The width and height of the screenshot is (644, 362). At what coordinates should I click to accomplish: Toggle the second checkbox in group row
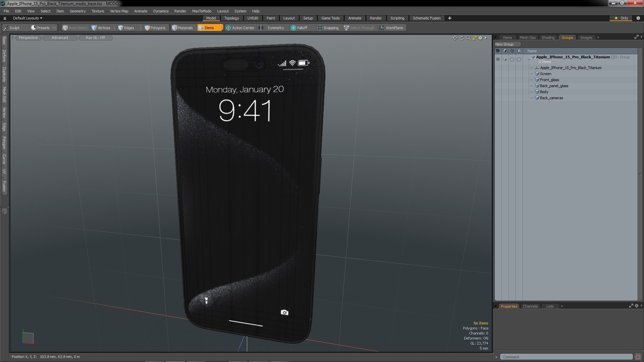519,59
